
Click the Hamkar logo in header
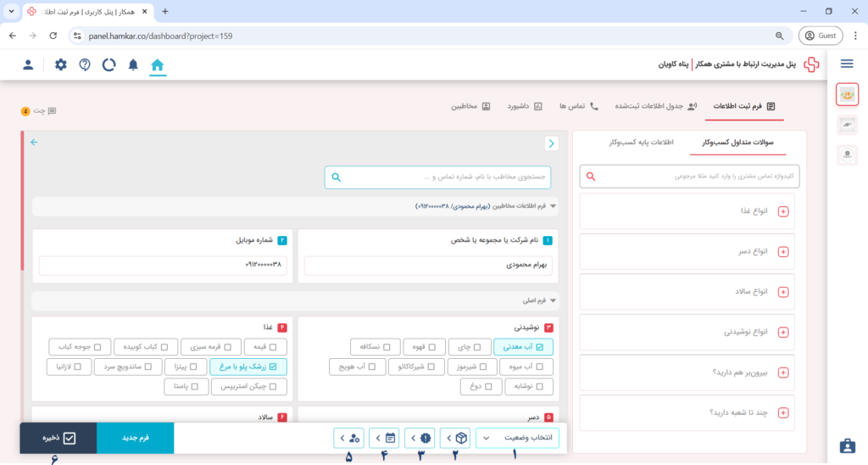tap(811, 64)
